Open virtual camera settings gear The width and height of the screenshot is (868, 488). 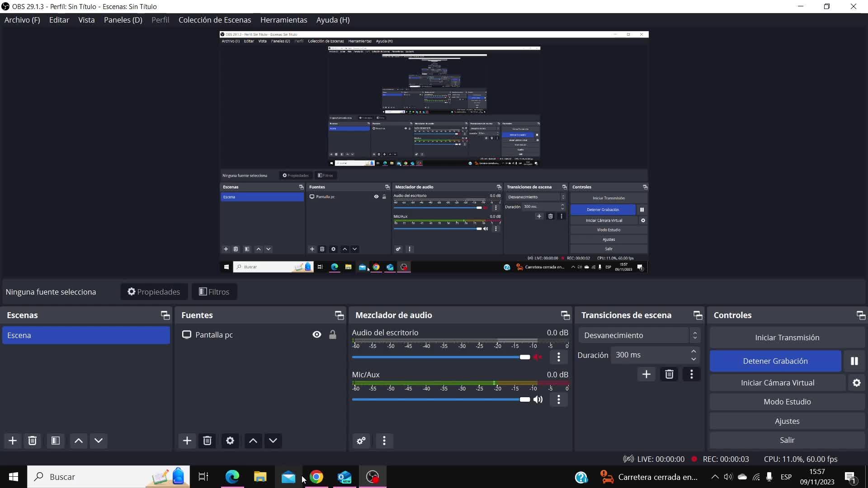point(856,383)
